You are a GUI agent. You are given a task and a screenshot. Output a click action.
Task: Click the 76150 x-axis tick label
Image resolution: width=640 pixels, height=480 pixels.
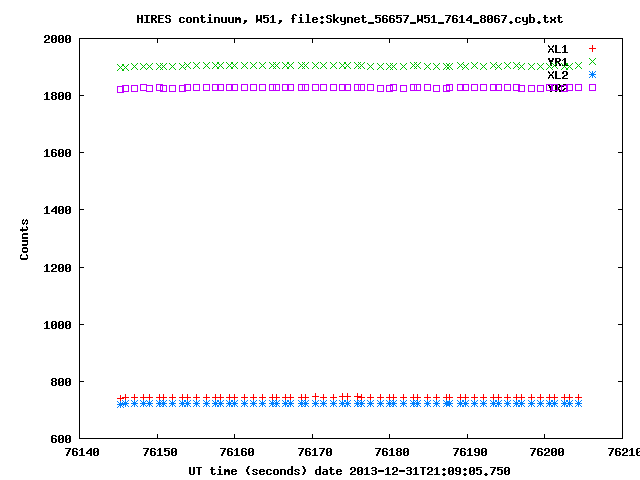pos(160,452)
